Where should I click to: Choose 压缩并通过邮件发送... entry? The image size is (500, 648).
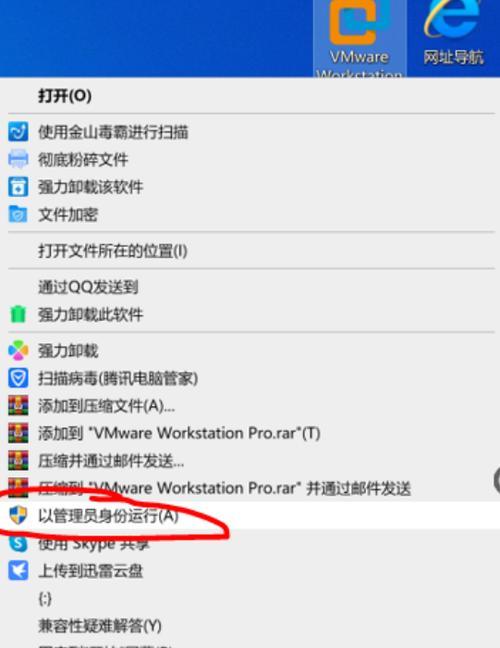[111, 460]
